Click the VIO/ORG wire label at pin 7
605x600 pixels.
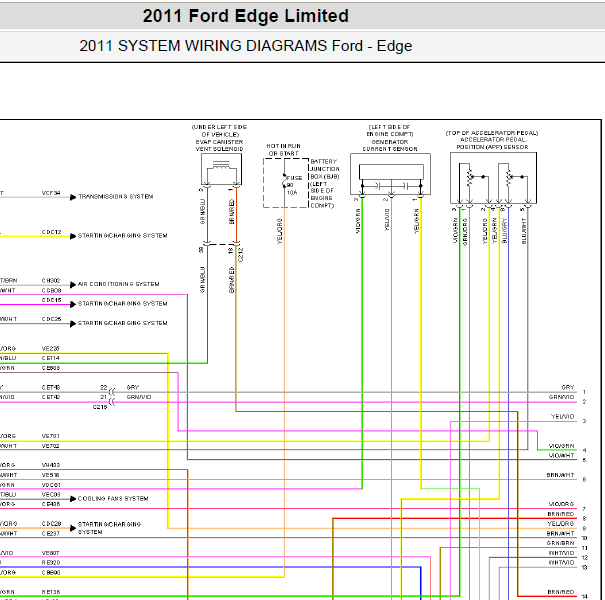(561, 504)
